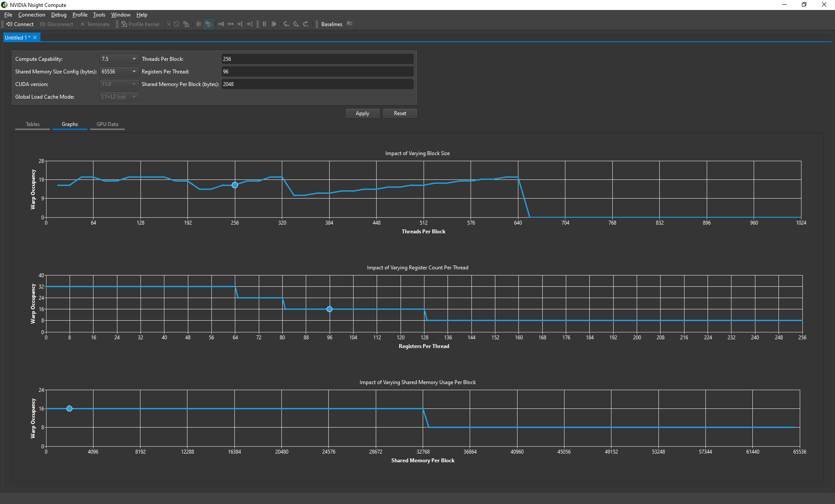Close the Untitled 1 document tab

35,38
